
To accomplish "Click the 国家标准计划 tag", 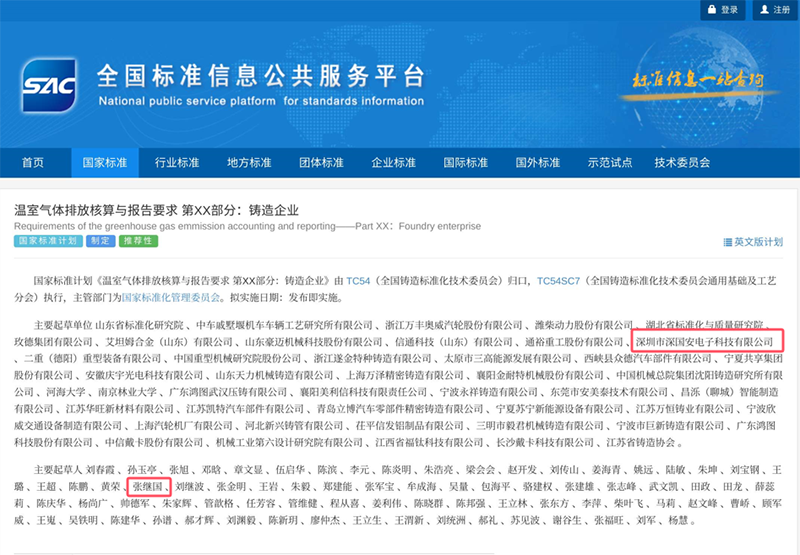I will (x=48, y=242).
